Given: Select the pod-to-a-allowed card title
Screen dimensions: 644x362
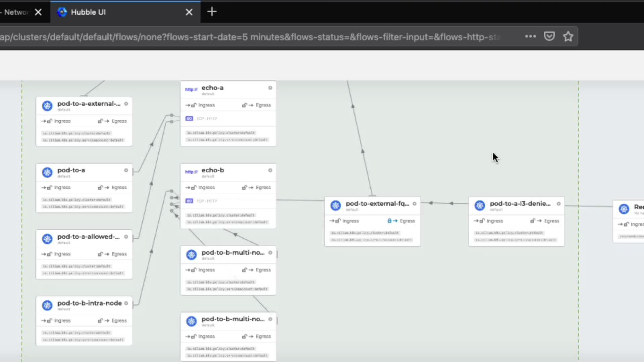Looking at the screenshot, I should click(x=88, y=237).
